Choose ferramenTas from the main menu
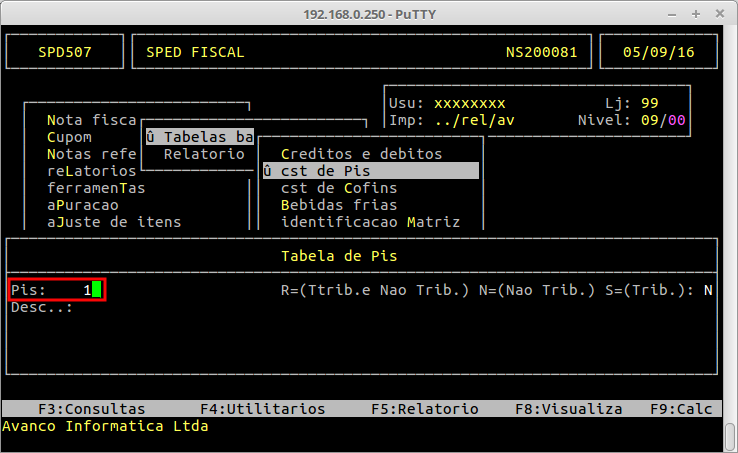The image size is (738, 453). (x=96, y=188)
